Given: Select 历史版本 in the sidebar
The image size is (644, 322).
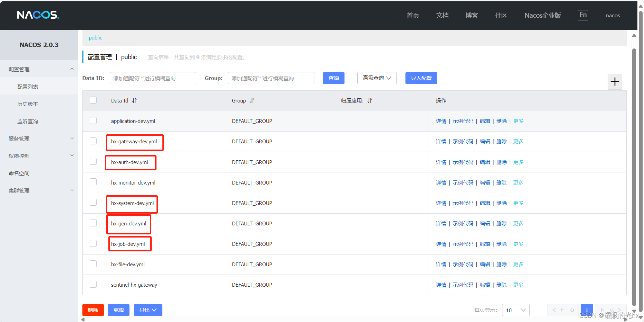Looking at the screenshot, I should pyautogui.click(x=39, y=104).
